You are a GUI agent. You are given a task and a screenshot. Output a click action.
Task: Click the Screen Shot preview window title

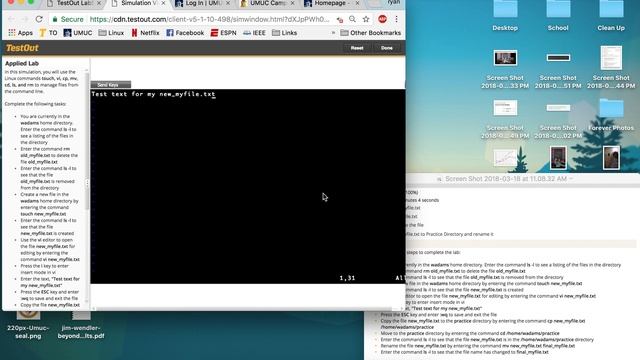(x=506, y=179)
